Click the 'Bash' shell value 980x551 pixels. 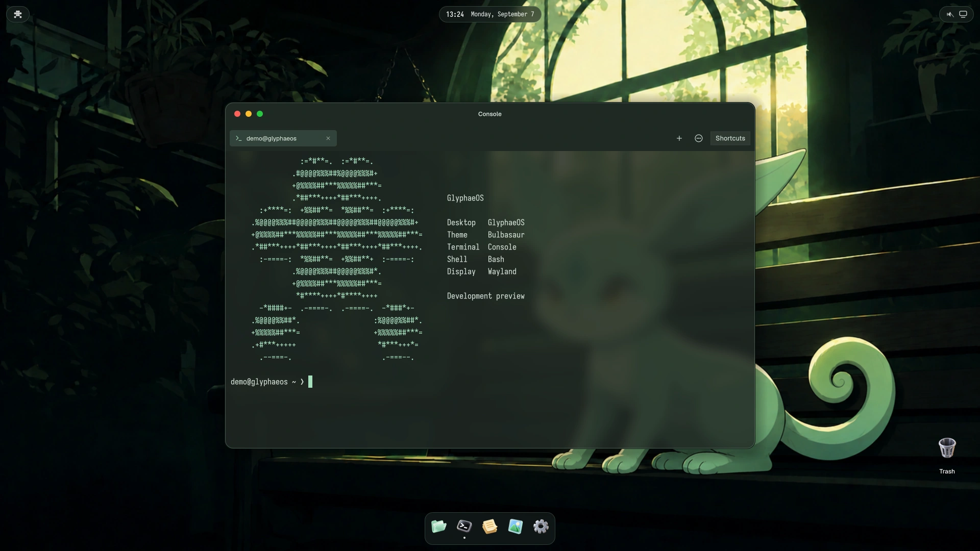[x=496, y=259]
